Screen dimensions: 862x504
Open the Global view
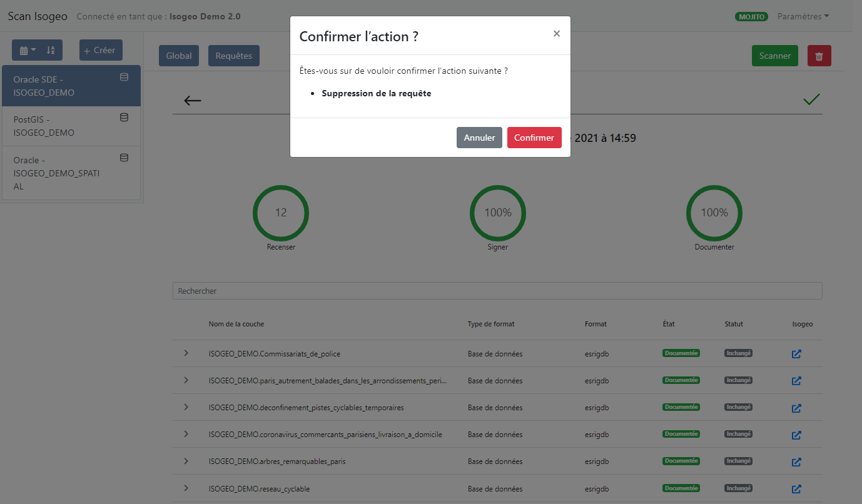[179, 56]
